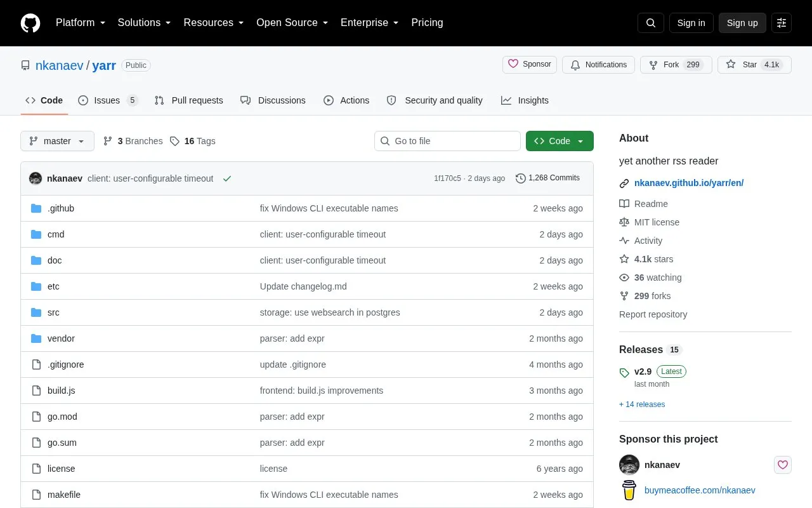Click the MIT license scale icon
This screenshot has height=508, width=812.
(x=624, y=222)
